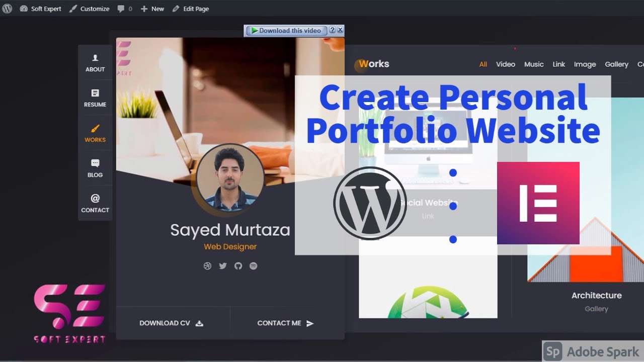
Task: Open the Contact section in sidebar
Action: 95,204
